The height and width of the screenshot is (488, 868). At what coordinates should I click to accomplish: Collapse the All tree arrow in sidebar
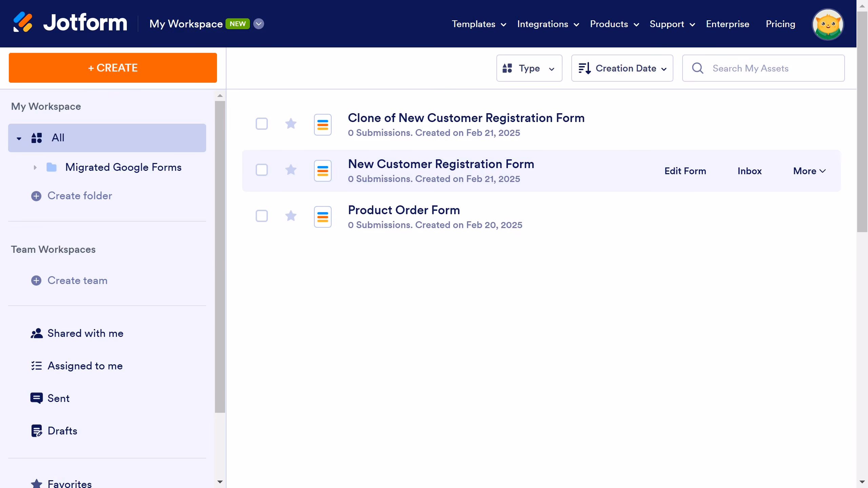19,138
